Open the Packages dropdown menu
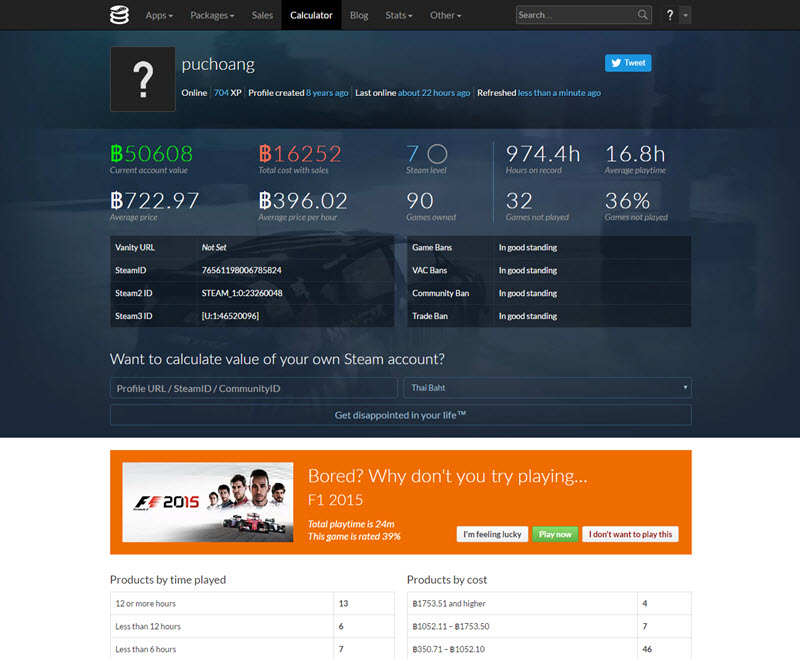This screenshot has height=659, width=800. click(212, 15)
